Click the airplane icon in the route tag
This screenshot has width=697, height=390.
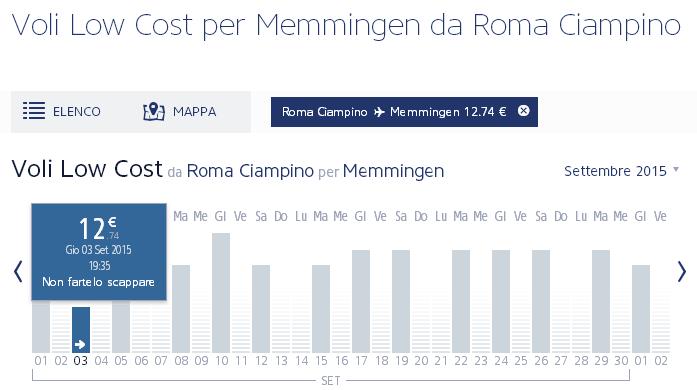(379, 112)
